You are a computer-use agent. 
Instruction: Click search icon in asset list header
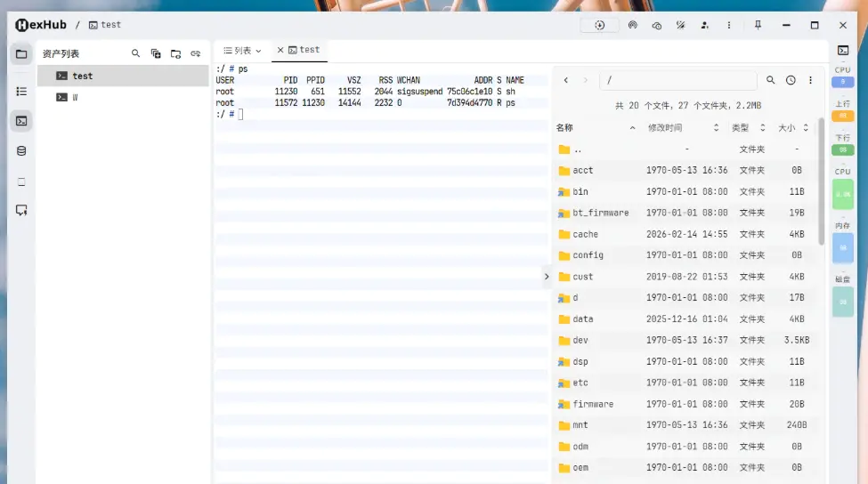(x=136, y=53)
